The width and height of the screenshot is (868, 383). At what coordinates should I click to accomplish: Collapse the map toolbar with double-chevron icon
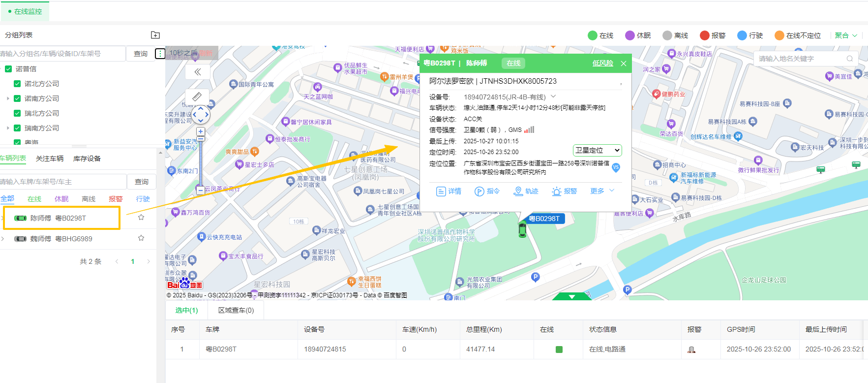coord(198,72)
